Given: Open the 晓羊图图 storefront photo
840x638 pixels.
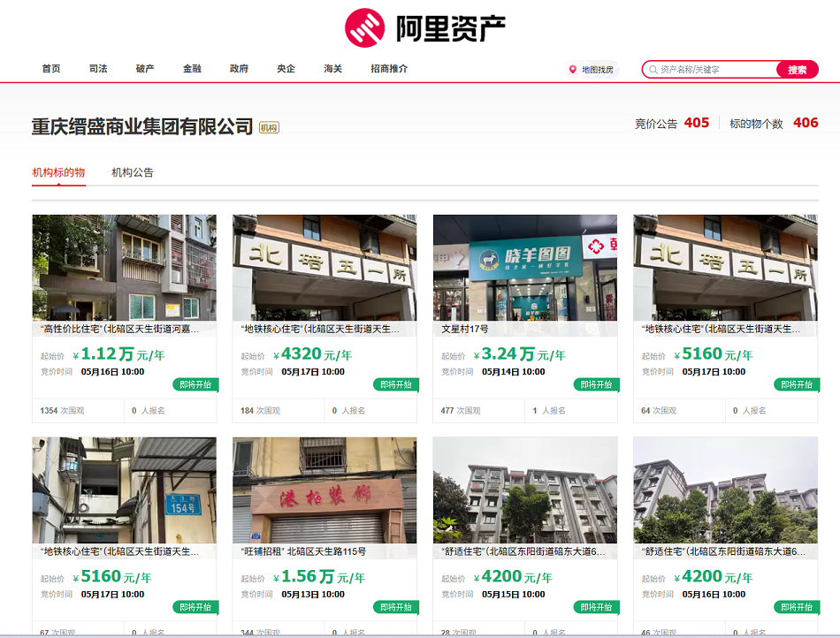Looking at the screenshot, I should click(525, 268).
